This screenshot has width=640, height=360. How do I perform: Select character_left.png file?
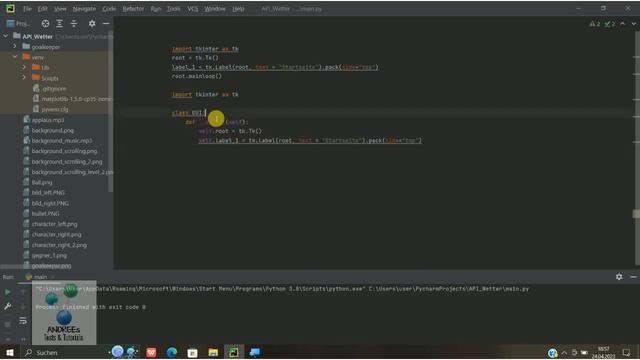click(51, 224)
